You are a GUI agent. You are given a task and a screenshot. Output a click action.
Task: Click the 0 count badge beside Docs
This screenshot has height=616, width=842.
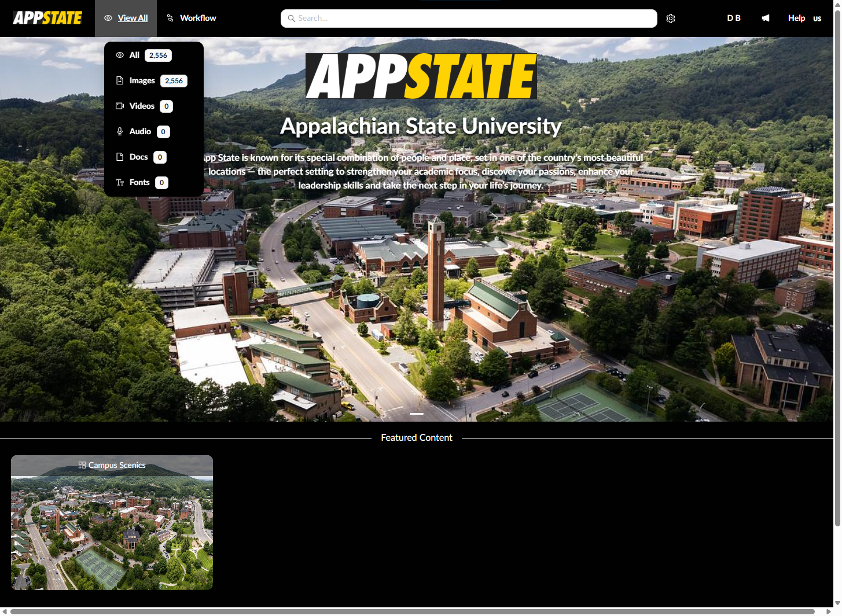(x=160, y=157)
